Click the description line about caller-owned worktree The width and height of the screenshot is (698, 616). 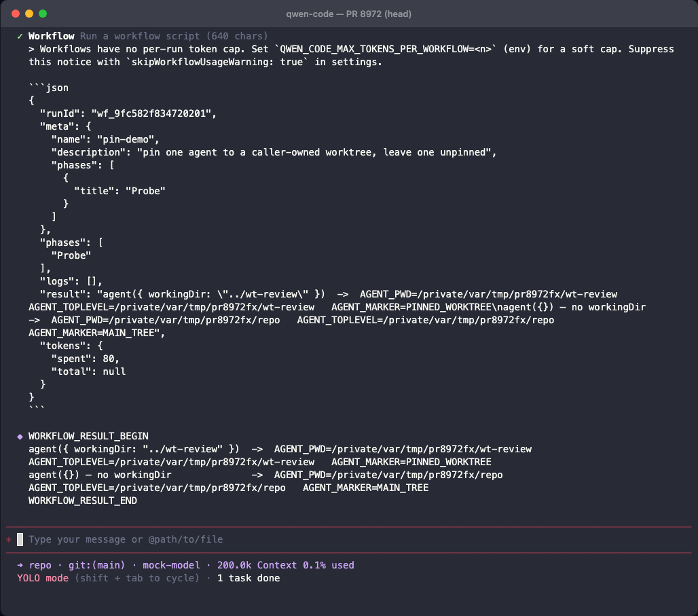click(x=274, y=152)
